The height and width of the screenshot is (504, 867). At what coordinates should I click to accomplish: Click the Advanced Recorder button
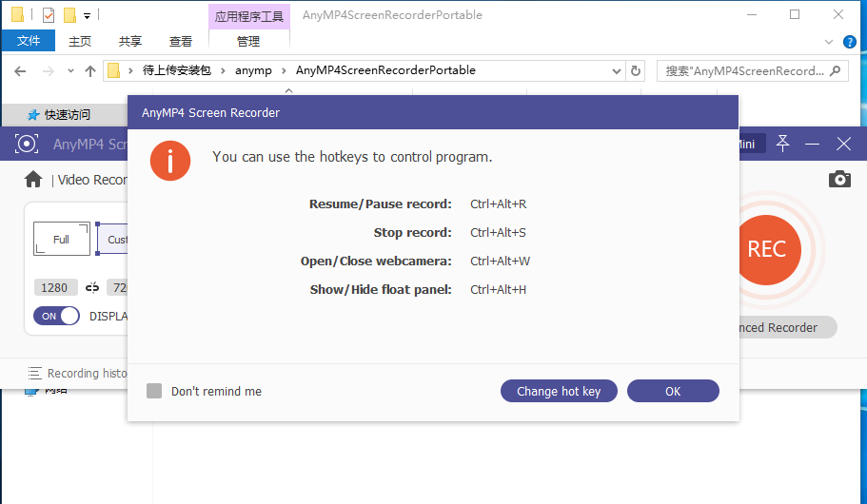pyautogui.click(x=787, y=328)
